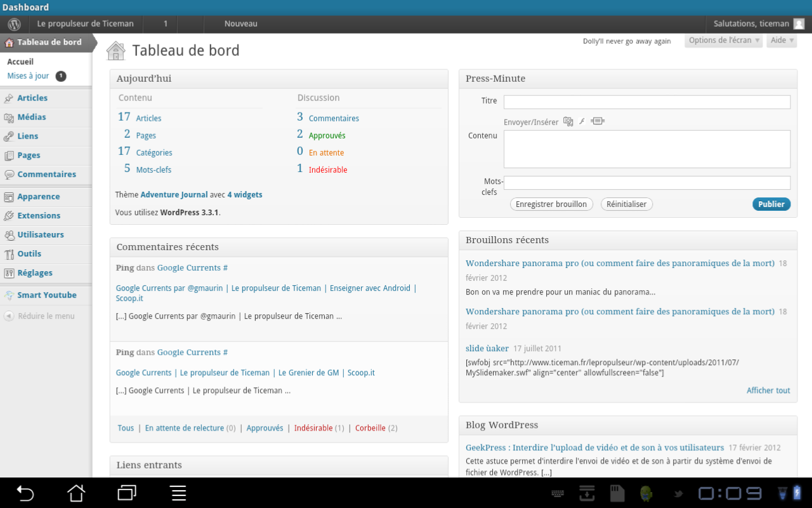The width and height of the screenshot is (812, 508).
Task: Click the Smart Youtube icon in sidebar
Action: [9, 295]
